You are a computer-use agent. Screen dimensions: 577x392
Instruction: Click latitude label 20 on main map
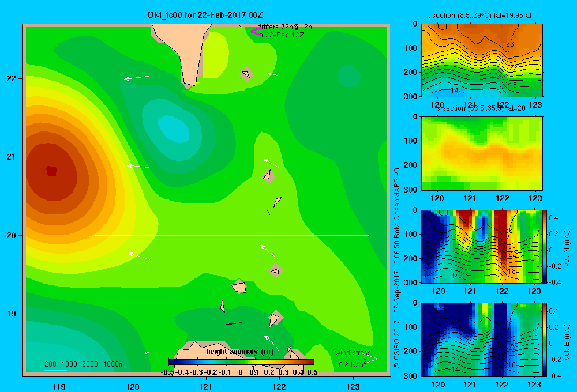(x=12, y=235)
